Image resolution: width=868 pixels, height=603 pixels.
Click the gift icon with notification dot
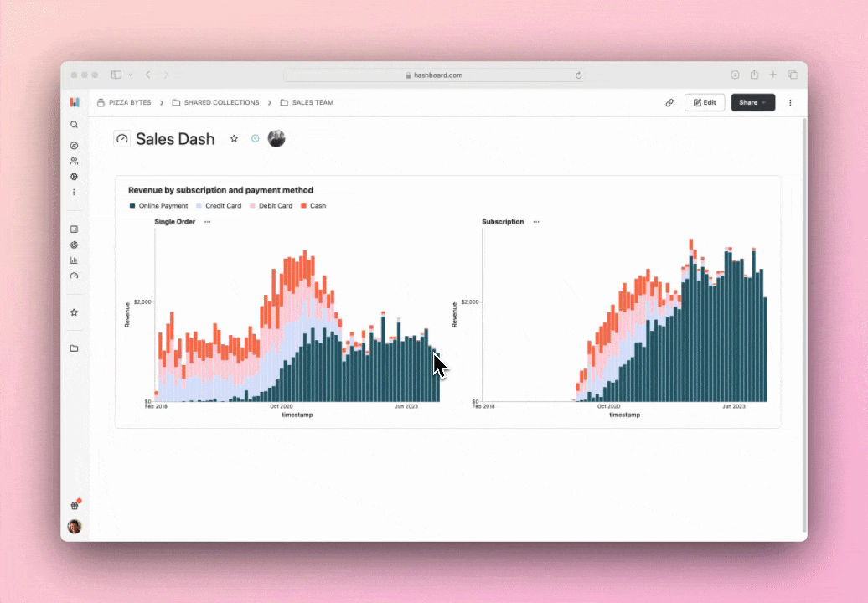click(75, 504)
